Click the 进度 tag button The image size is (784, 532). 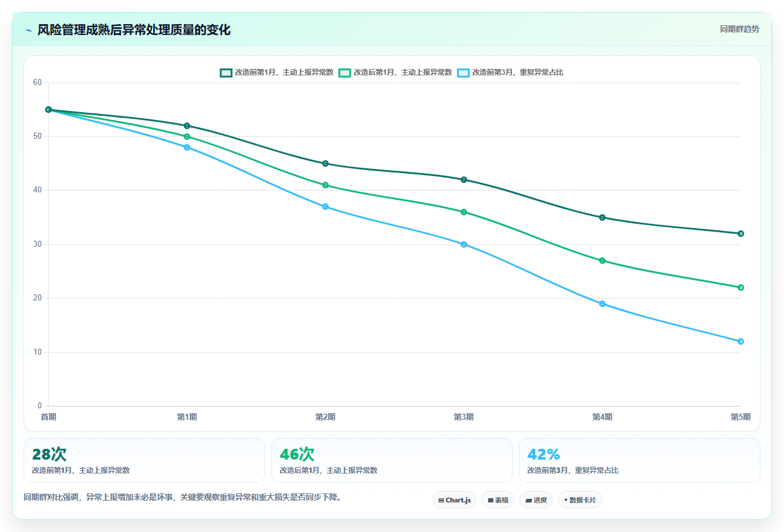536,500
